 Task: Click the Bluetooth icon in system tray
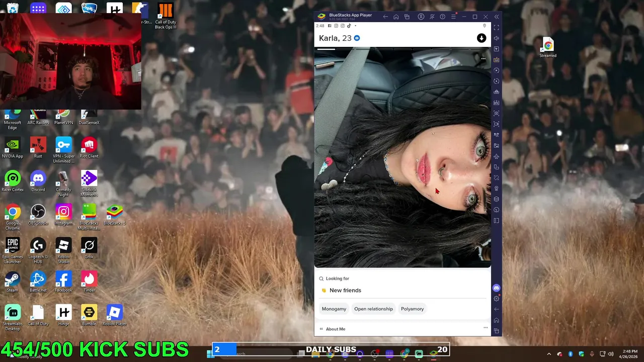pyautogui.click(x=571, y=354)
